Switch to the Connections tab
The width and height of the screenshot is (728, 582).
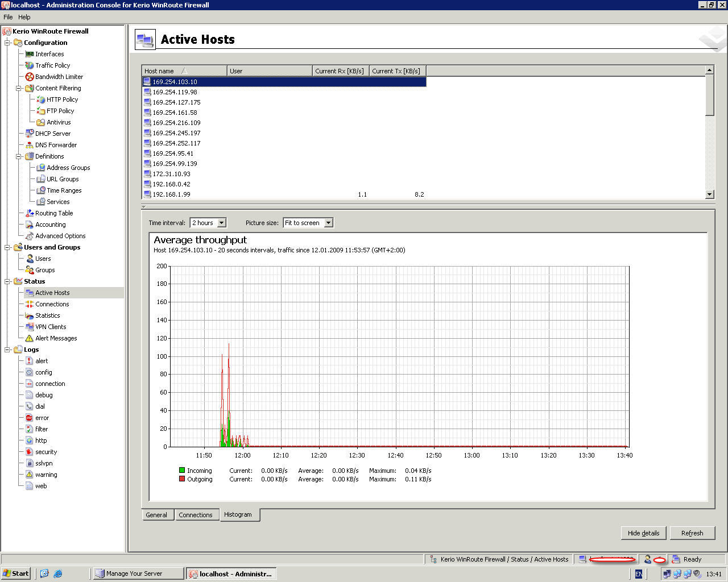(x=196, y=515)
